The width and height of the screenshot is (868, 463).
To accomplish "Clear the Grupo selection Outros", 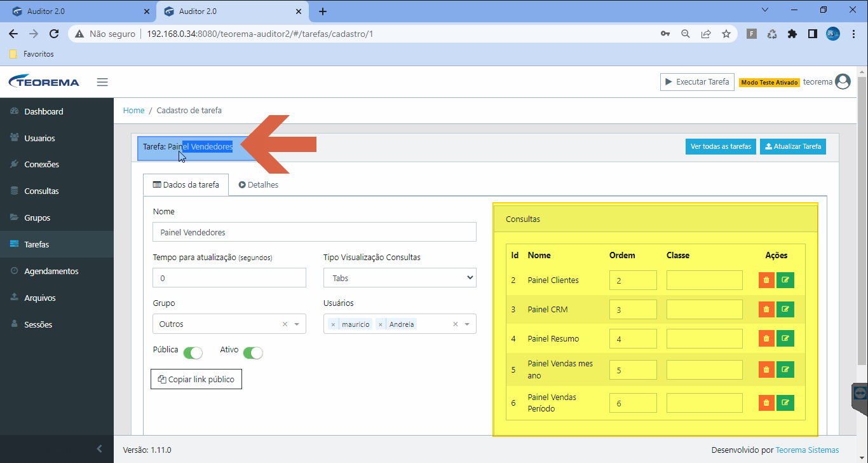I will [x=285, y=324].
